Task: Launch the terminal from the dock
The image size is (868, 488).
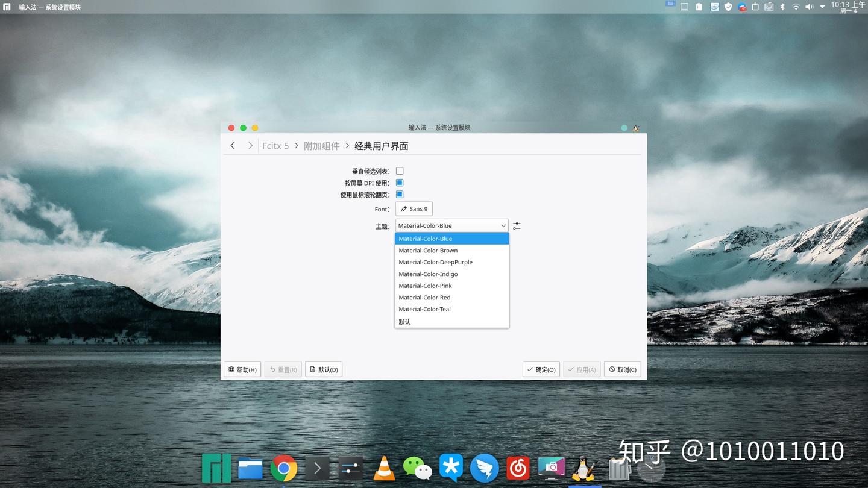Action: [x=318, y=468]
